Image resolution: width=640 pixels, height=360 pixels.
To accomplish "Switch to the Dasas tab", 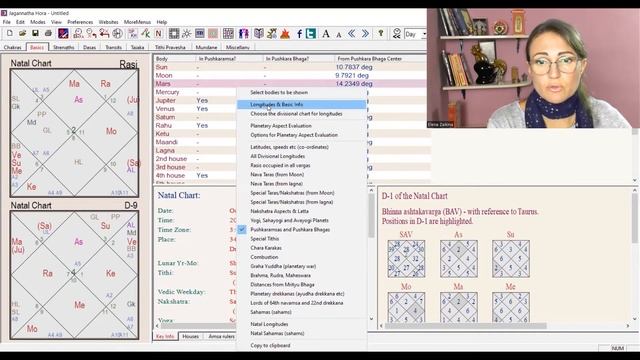I will 89,47.
